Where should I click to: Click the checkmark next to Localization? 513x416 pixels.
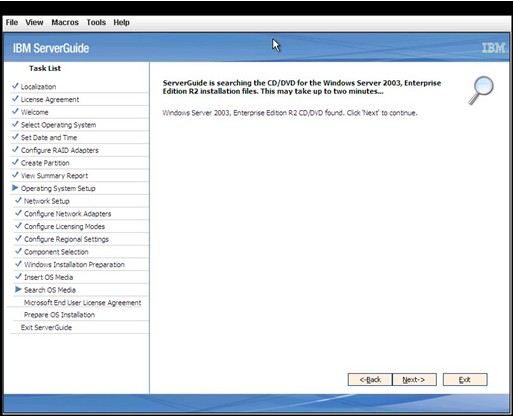coord(15,86)
